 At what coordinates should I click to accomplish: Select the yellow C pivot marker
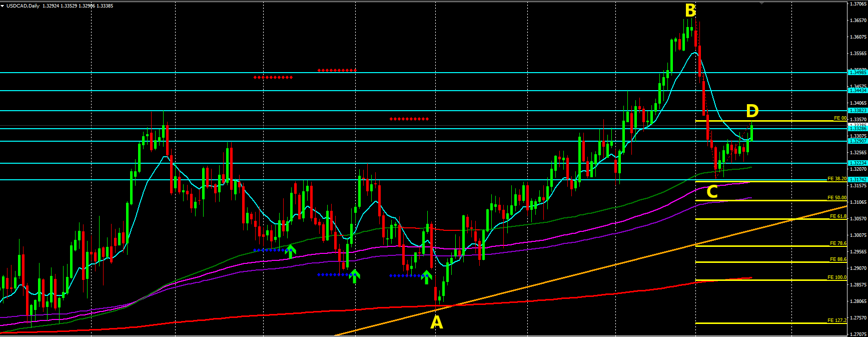pos(712,191)
